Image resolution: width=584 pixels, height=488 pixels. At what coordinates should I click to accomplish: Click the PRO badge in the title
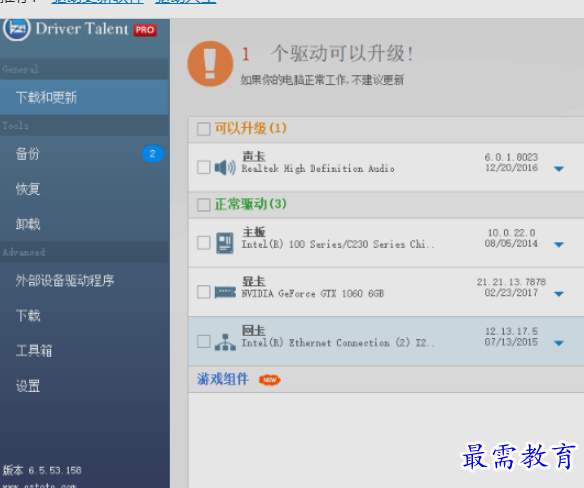pos(145,30)
